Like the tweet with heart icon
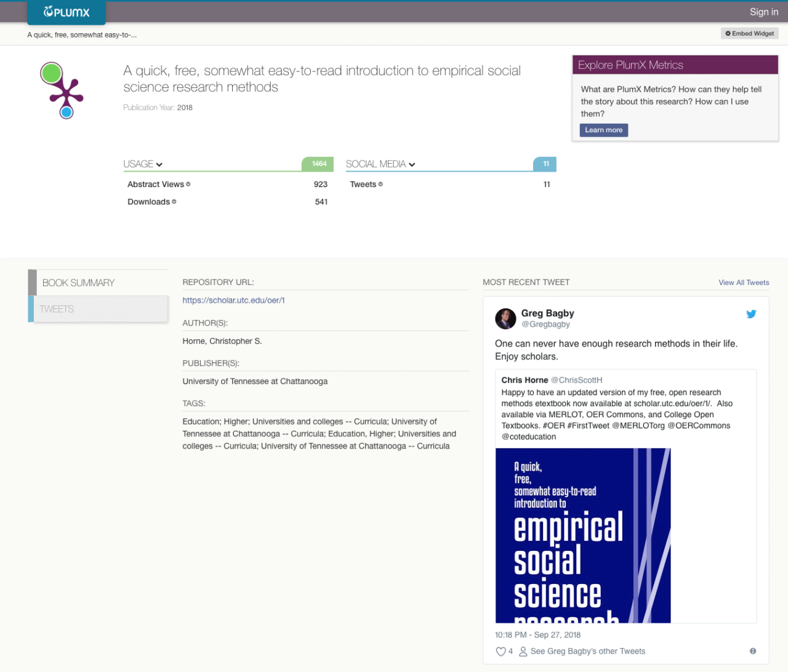 [501, 652]
